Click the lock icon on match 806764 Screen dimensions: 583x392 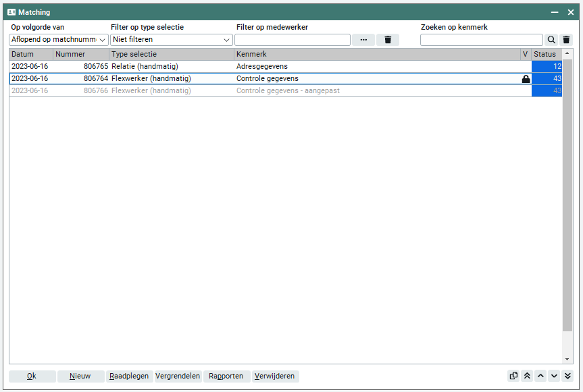(526, 79)
